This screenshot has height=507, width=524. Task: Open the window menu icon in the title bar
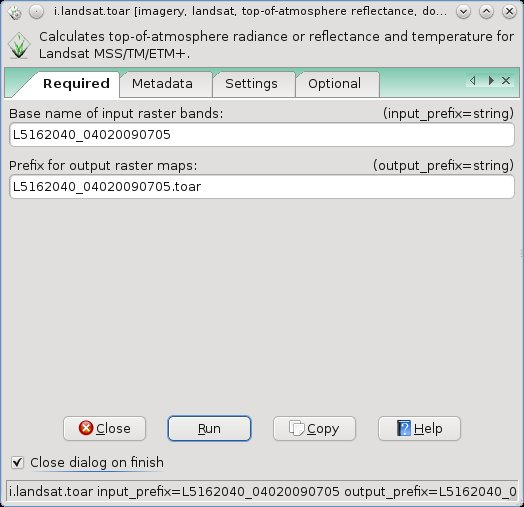15,12
